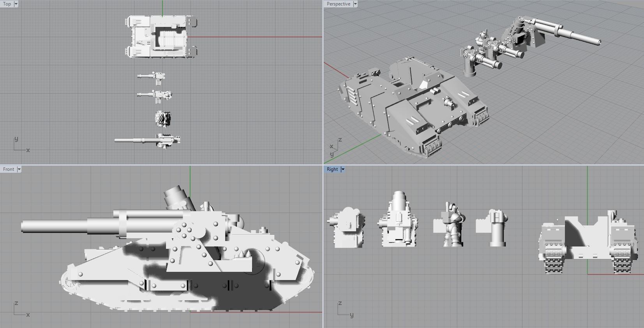The image size is (644, 328).
Task: Pick the round turret object in Top view
Action: pos(163,118)
